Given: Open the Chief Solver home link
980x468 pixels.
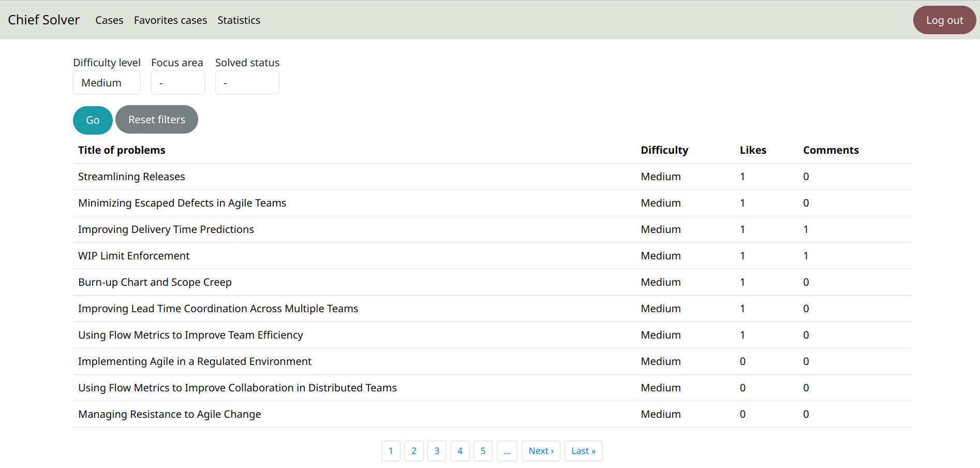Looking at the screenshot, I should tap(43, 20).
